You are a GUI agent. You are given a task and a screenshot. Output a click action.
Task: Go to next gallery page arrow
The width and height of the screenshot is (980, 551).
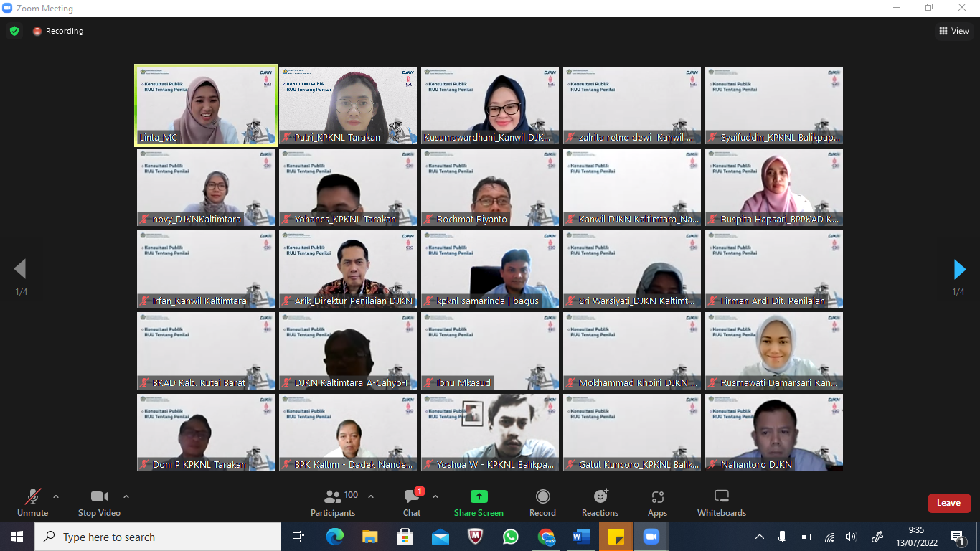tap(959, 270)
